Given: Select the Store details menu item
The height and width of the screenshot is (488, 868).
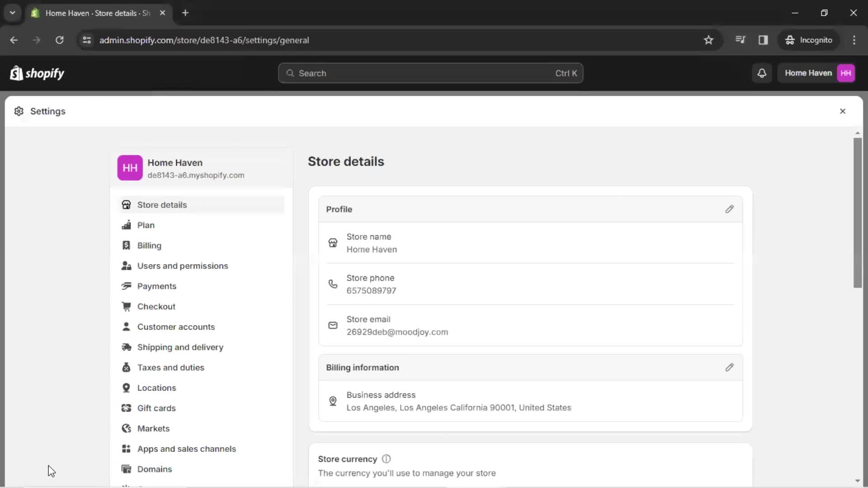Looking at the screenshot, I should click(161, 204).
